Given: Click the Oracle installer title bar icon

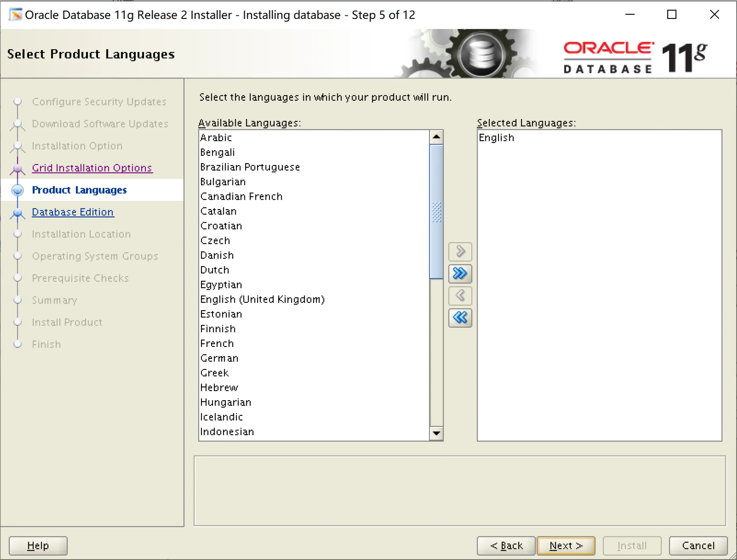Looking at the screenshot, I should pyautogui.click(x=15, y=15).
